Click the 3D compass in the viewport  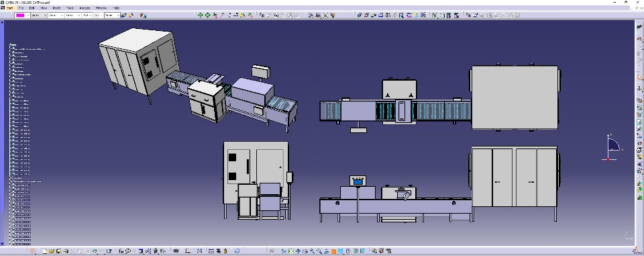click(x=612, y=147)
